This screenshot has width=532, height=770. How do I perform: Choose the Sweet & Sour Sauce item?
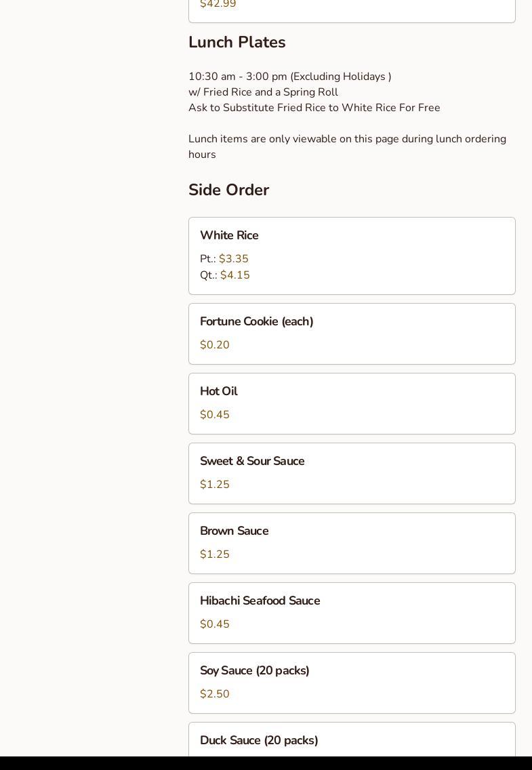[352, 473]
